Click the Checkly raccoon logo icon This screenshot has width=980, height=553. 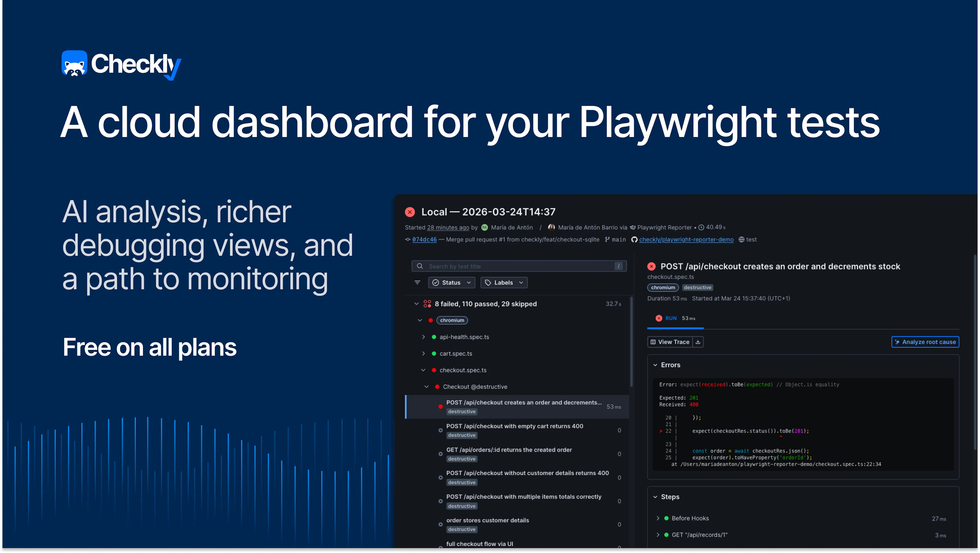coord(74,64)
